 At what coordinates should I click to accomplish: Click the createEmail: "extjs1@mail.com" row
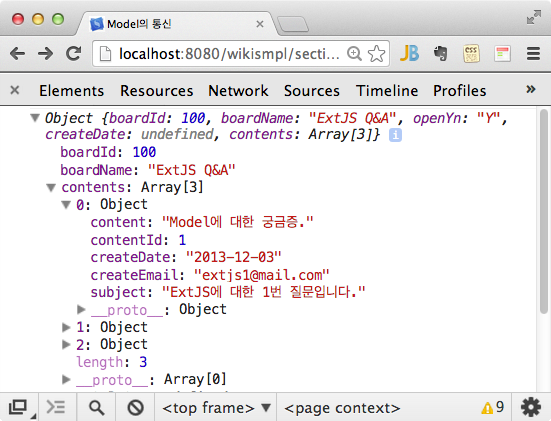[210, 275]
